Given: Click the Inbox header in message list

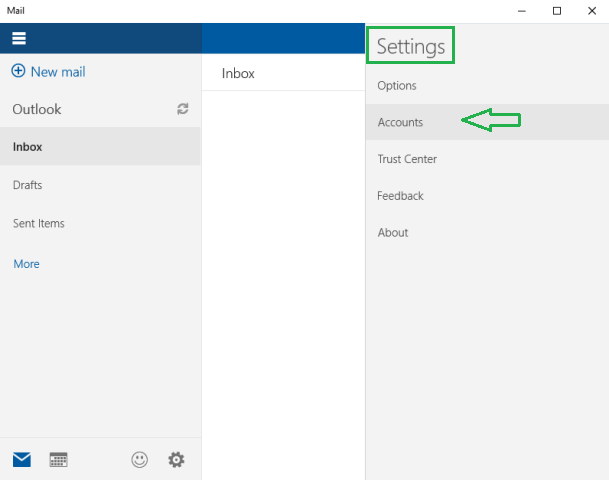Looking at the screenshot, I should (238, 73).
